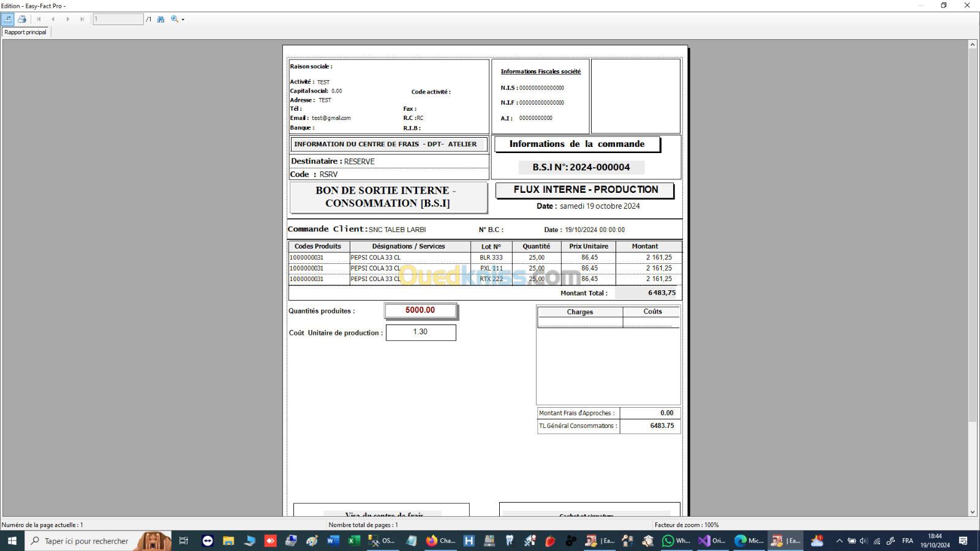
Task: Open the binoculars search text tool
Action: point(160,19)
